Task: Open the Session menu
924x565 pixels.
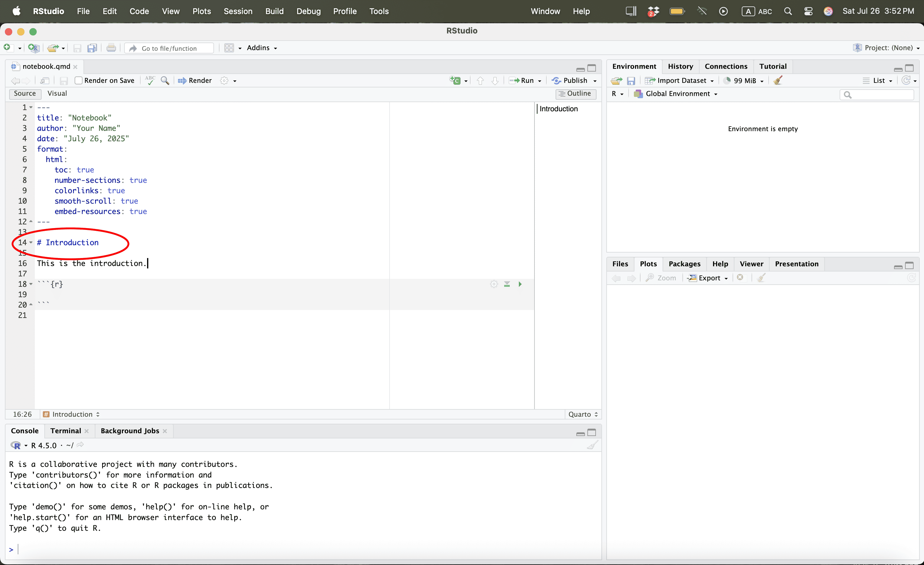Action: tap(238, 11)
